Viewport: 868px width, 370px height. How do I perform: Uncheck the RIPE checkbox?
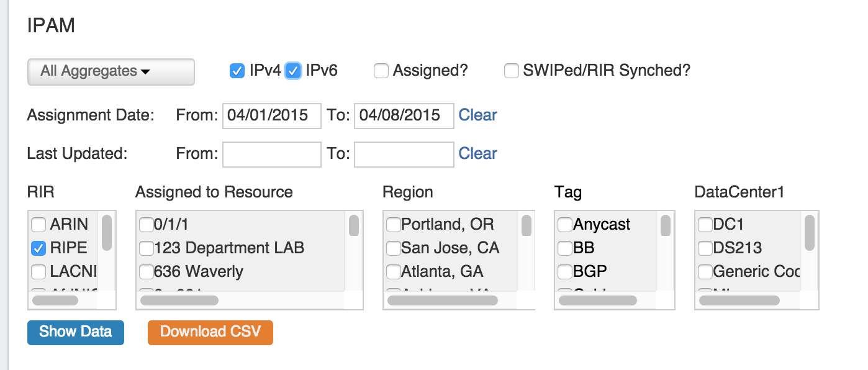(38, 248)
